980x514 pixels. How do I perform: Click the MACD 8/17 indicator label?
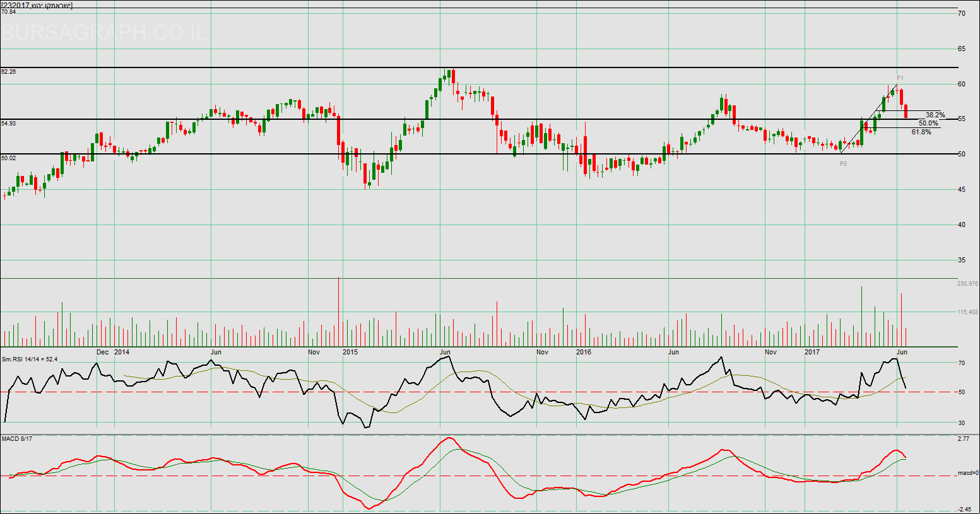[17, 438]
